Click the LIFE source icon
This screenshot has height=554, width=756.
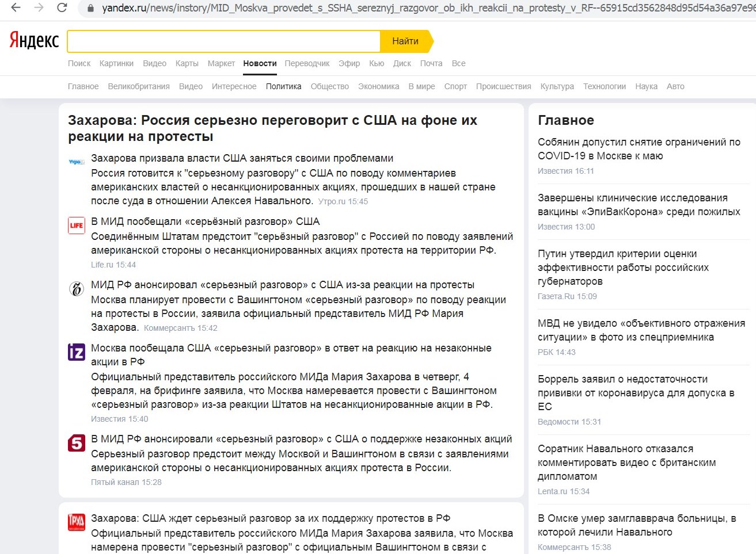77,225
